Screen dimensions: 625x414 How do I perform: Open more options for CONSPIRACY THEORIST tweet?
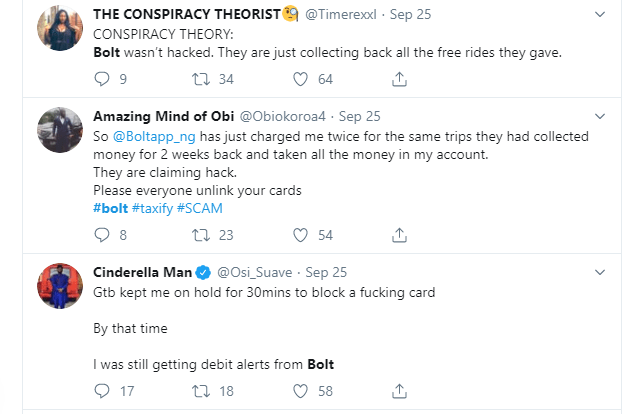pyautogui.click(x=599, y=15)
